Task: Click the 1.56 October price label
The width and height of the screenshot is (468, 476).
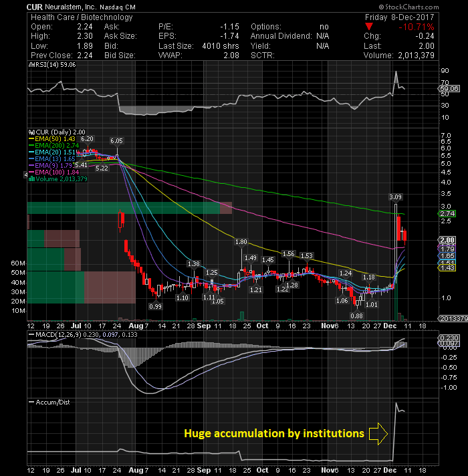Action: point(288,254)
